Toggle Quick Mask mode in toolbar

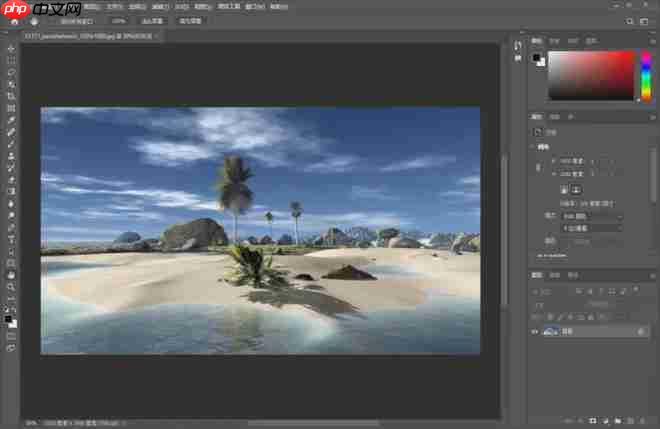tap(11, 336)
